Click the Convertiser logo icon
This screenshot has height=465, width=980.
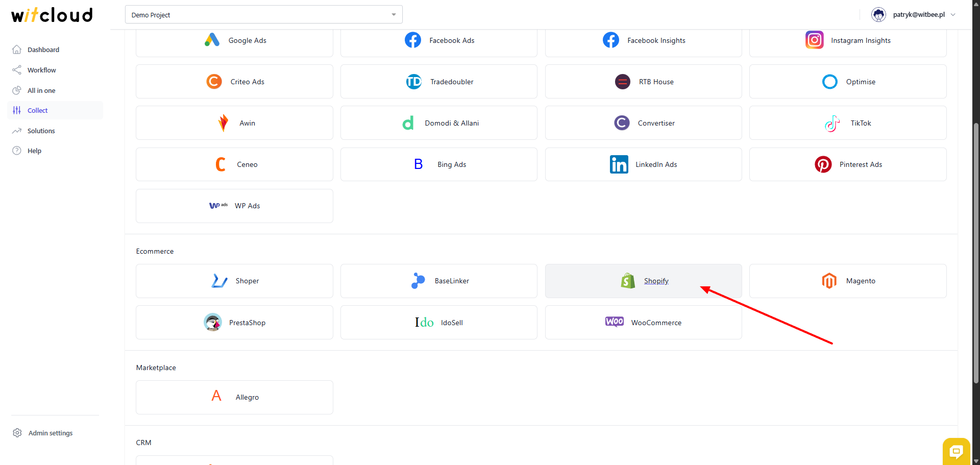coord(622,123)
